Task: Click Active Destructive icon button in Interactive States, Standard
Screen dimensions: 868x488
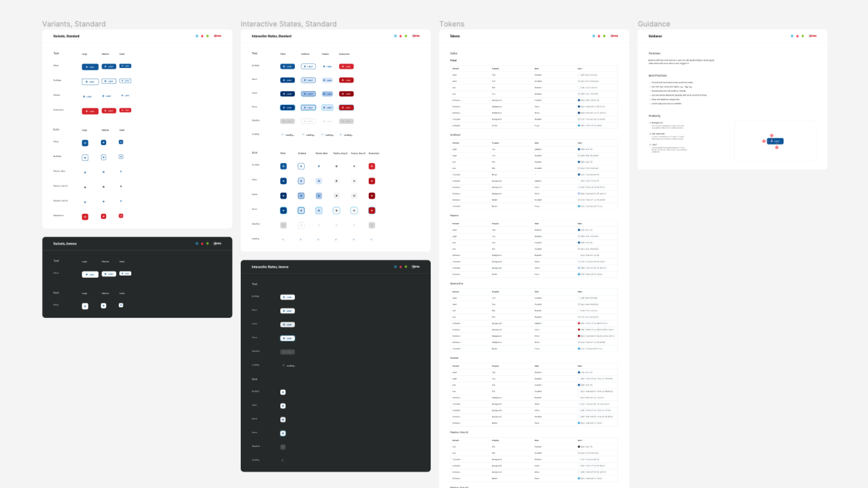Action: [x=372, y=196]
